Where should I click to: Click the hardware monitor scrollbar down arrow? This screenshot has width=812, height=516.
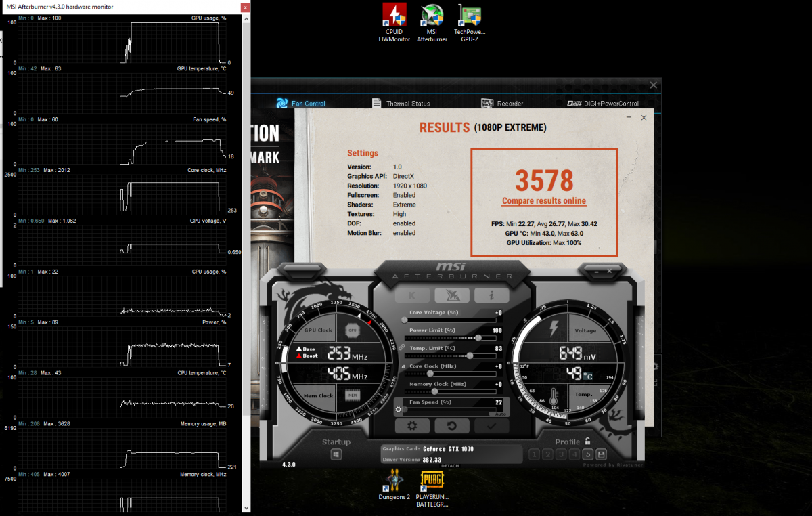tap(246, 507)
